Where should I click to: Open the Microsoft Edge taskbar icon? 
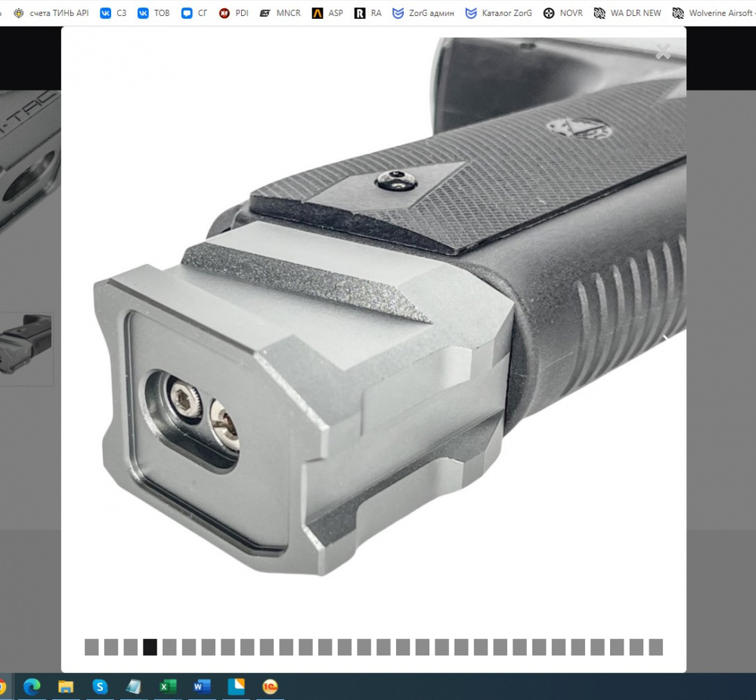tap(32, 686)
